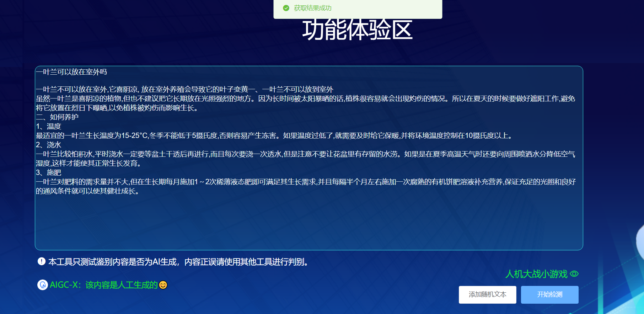Click the AIGC-X logo icon
The width and height of the screenshot is (644, 314).
point(43,285)
